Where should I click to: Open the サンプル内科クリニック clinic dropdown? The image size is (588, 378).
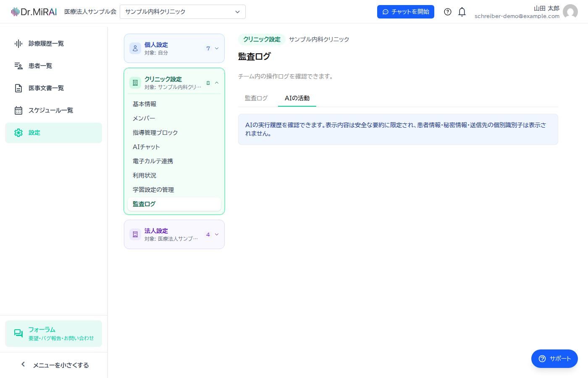pyautogui.click(x=183, y=12)
